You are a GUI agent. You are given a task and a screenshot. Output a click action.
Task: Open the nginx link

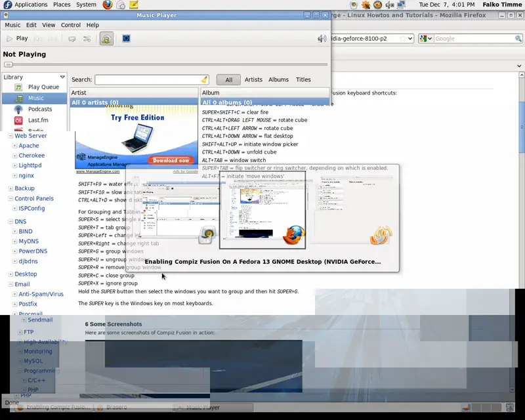[x=26, y=175]
